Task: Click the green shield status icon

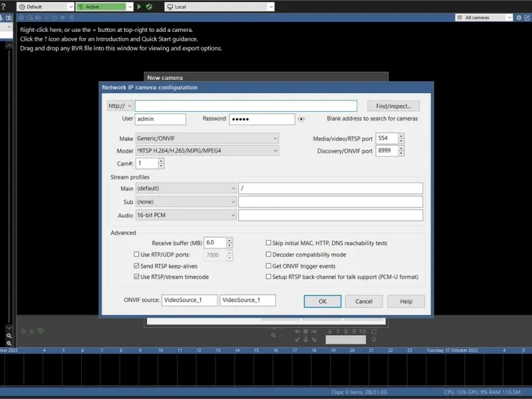Action: click(149, 7)
